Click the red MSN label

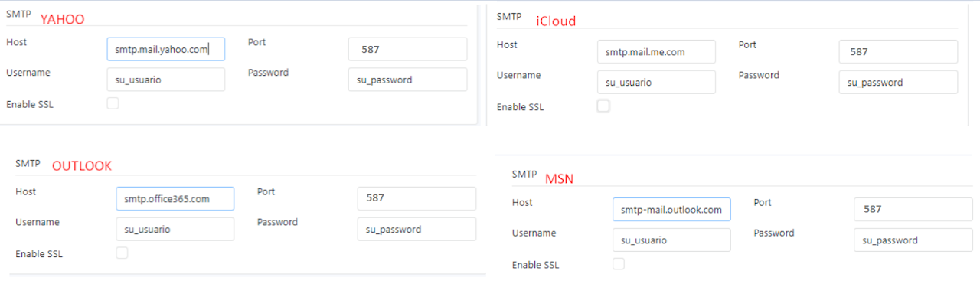559,179
